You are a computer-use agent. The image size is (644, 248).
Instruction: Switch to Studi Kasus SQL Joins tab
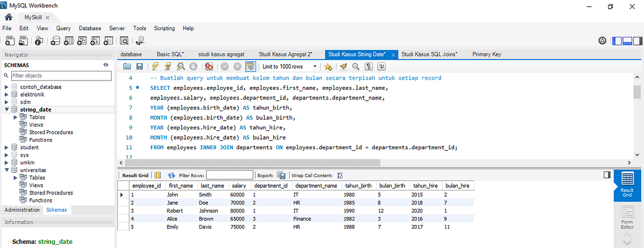pos(429,54)
